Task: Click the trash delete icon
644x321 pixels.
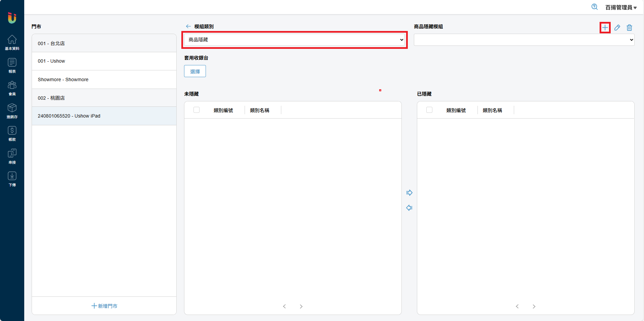Action: coord(629,28)
